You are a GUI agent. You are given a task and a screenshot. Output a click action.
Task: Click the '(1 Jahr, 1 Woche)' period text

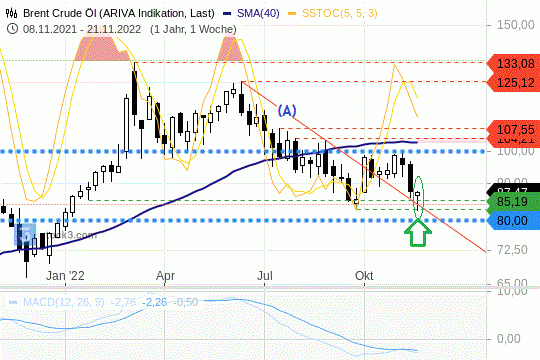pyautogui.click(x=193, y=29)
